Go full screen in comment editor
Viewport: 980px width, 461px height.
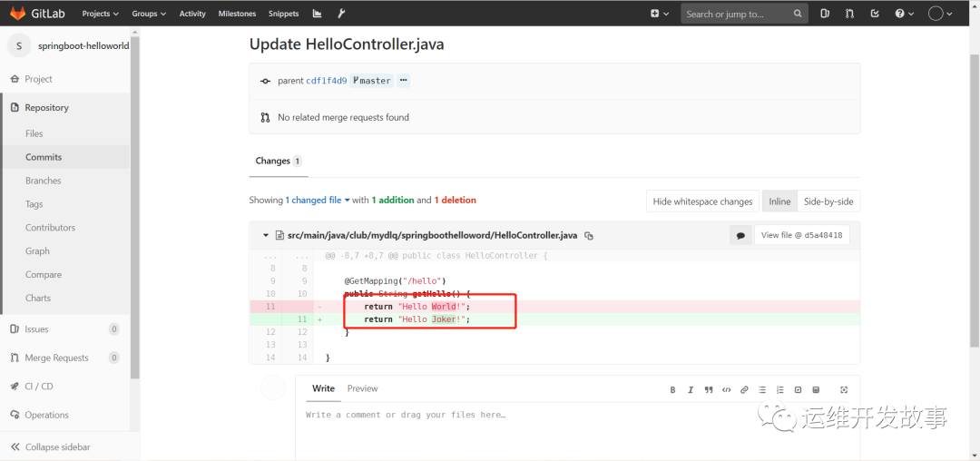tap(845, 390)
